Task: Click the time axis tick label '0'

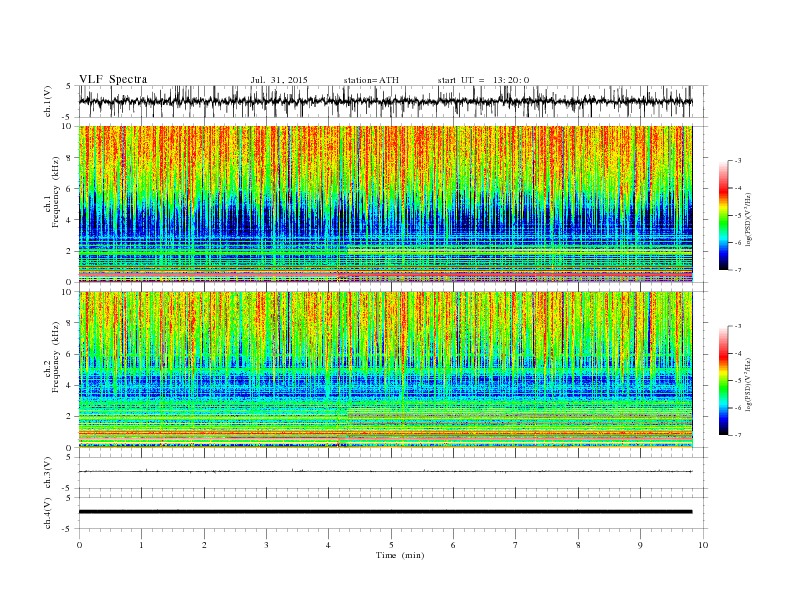Action: 79,545
